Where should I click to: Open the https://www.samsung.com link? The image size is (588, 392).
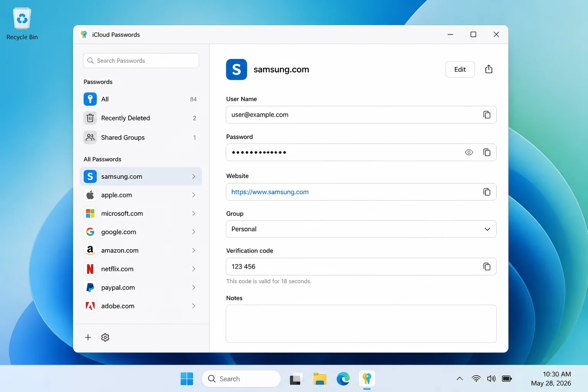(270, 192)
